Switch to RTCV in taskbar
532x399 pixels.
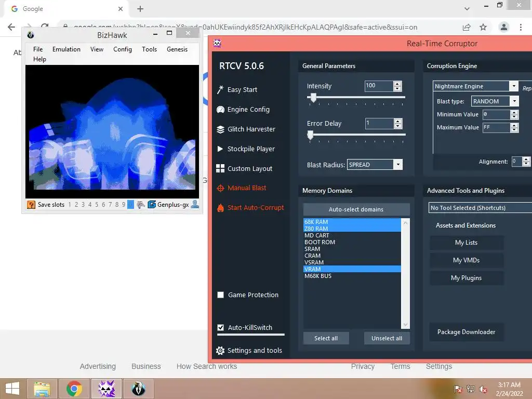pos(106,389)
